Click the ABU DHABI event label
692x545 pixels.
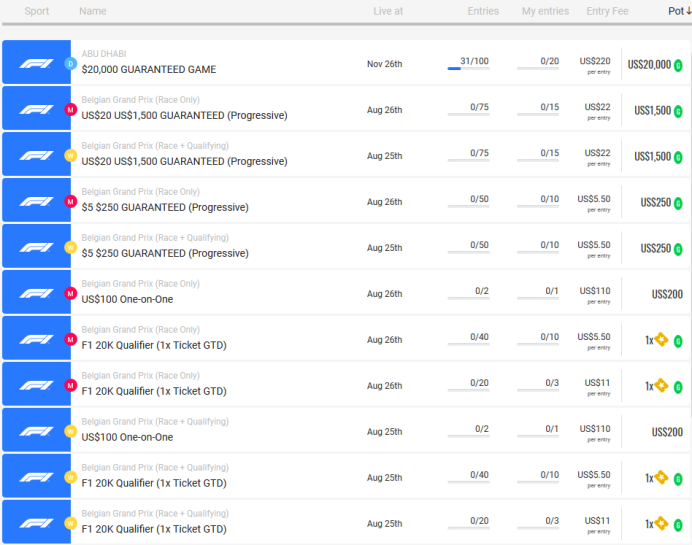[x=104, y=54]
